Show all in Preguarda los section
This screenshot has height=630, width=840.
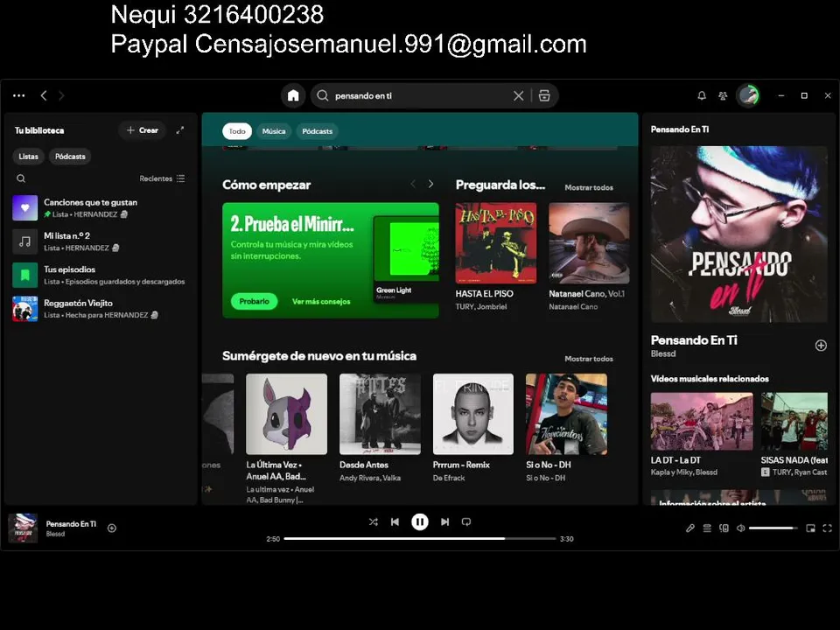(x=589, y=187)
